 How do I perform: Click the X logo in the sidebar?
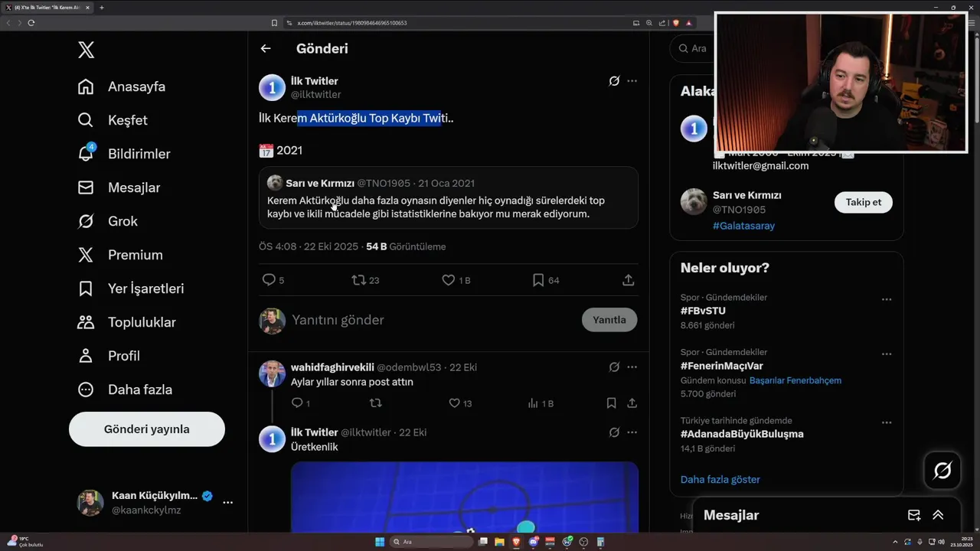(x=86, y=51)
